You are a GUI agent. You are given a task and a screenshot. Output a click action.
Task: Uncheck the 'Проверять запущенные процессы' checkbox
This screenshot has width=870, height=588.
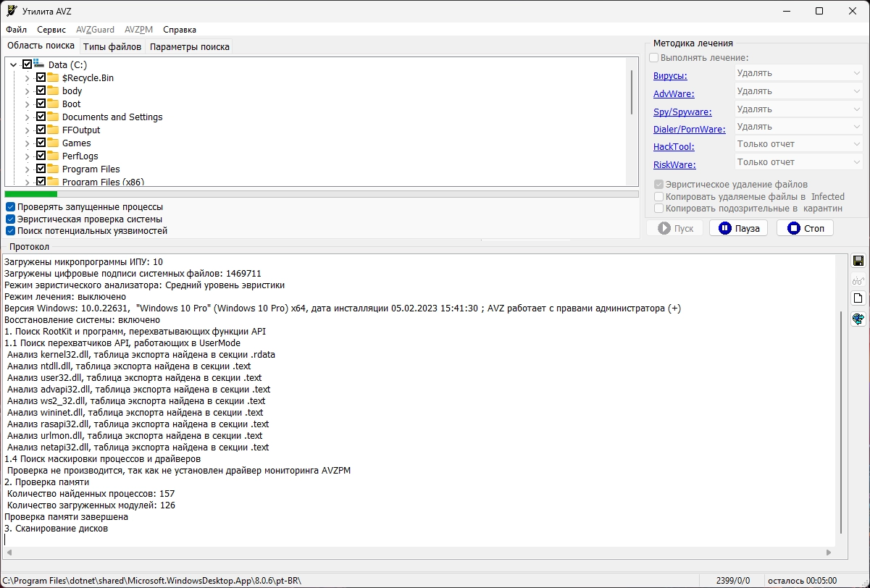11,207
